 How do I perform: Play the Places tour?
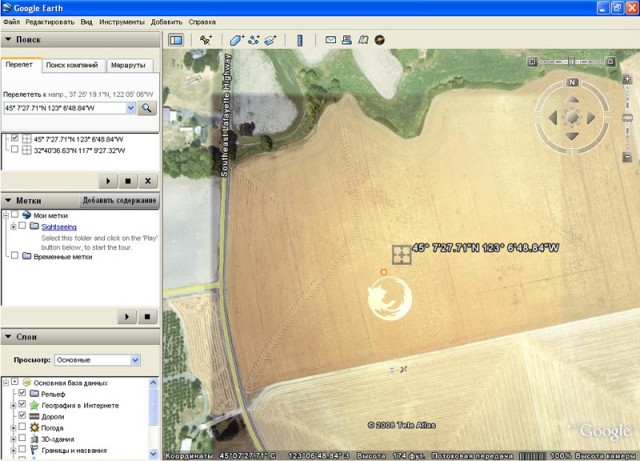coord(127,316)
